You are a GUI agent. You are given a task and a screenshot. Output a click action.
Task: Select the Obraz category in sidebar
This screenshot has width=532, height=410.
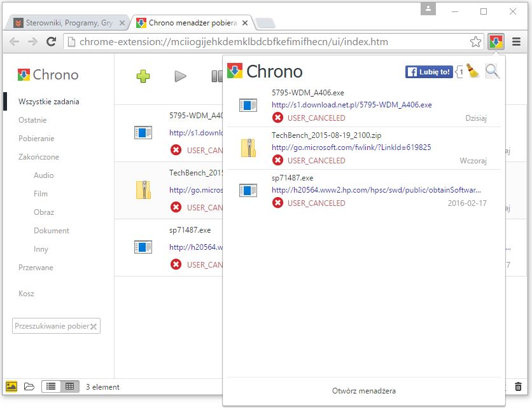(44, 212)
